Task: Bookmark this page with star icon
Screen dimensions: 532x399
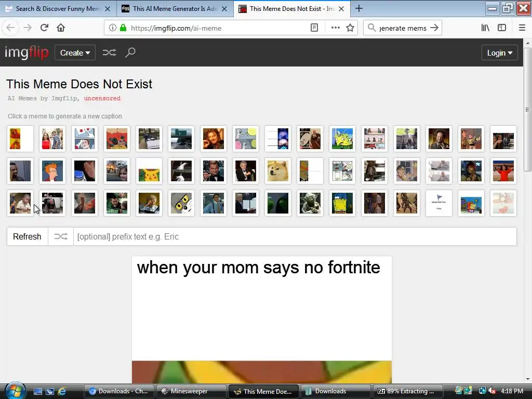Action: (350, 28)
